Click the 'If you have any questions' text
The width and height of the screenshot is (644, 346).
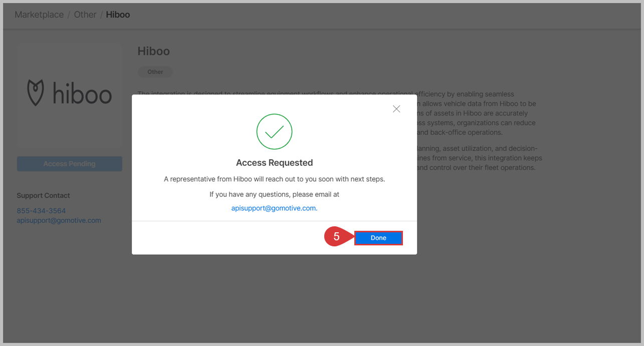pos(274,194)
